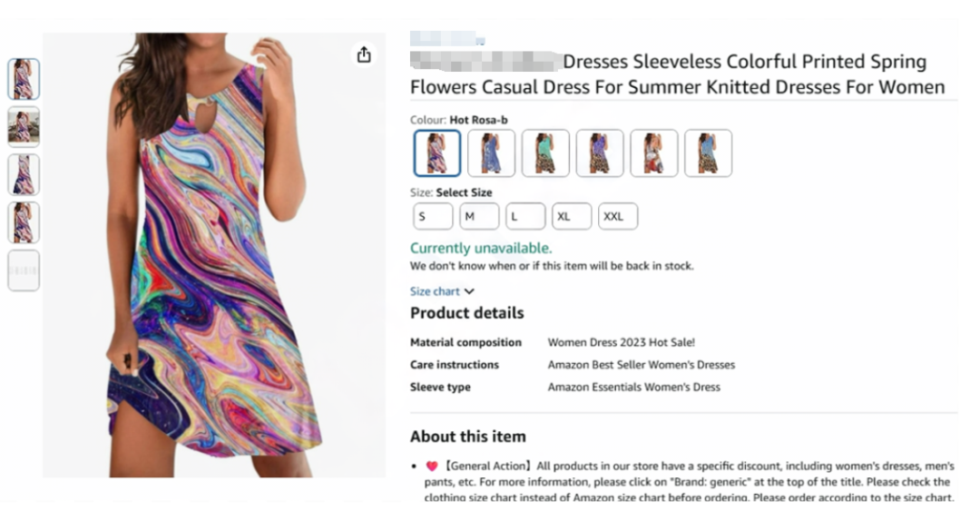The height and width of the screenshot is (521, 980).
Task: Click the share icon on the product image
Action: (x=364, y=55)
